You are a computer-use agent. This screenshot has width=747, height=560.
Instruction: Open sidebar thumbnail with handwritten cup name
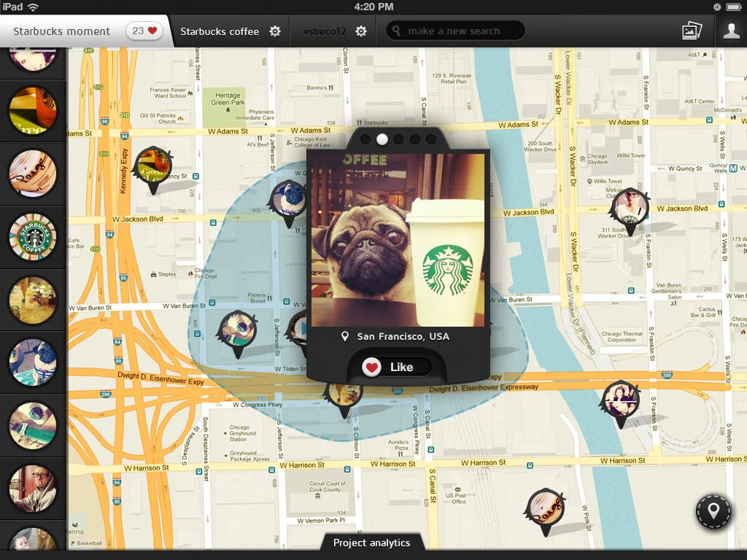click(33, 174)
